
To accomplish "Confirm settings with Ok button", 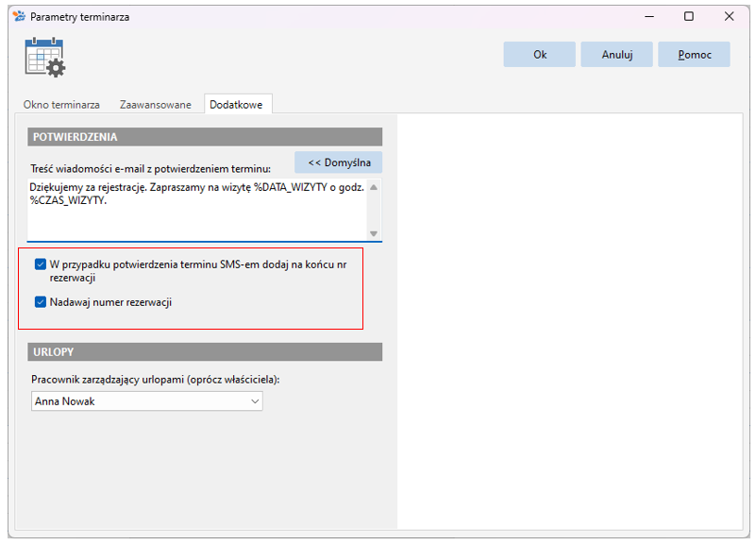I will pos(540,55).
